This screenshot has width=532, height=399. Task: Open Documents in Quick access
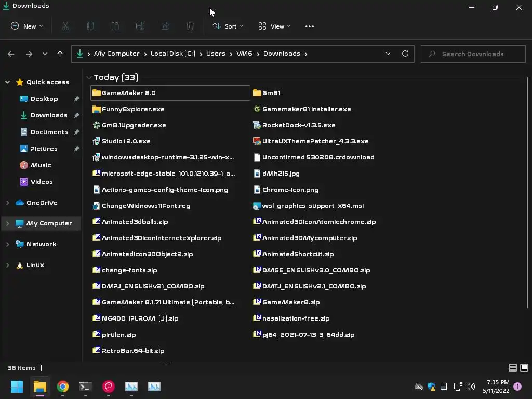[49, 132]
